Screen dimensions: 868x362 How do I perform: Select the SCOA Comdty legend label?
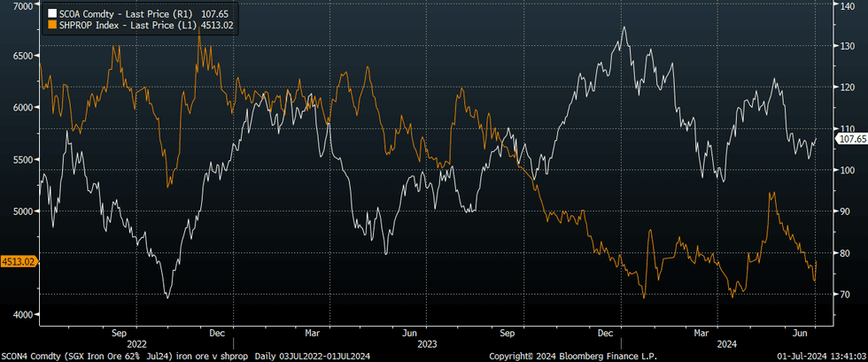coord(135,14)
